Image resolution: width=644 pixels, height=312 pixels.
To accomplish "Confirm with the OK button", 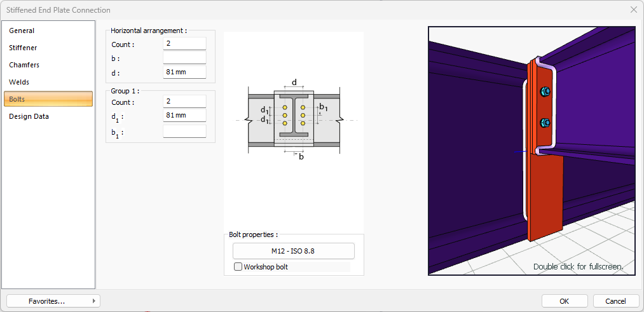I will tap(565, 301).
